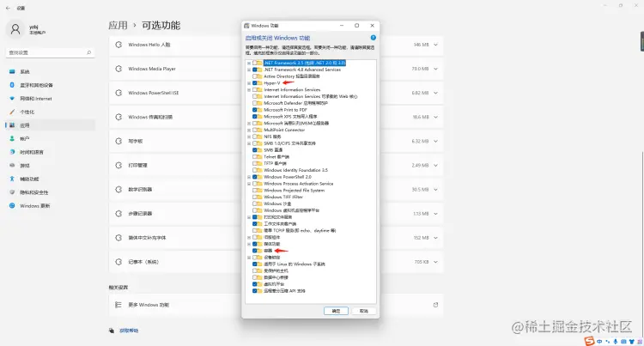
Task: Open 个性化 (Personalization) settings
Action: (50, 112)
